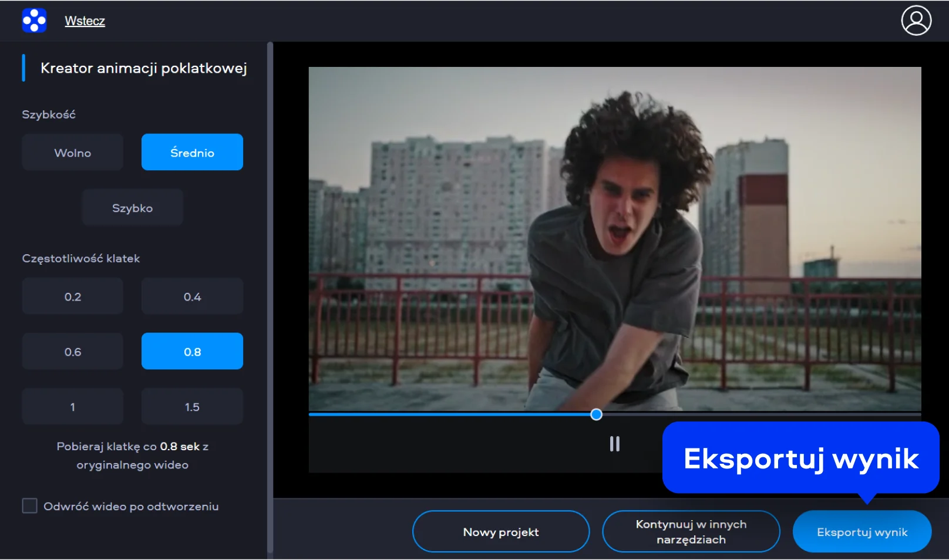Click the Kreator animacji poklatkowej heading
The height and width of the screenshot is (560, 949).
144,68
